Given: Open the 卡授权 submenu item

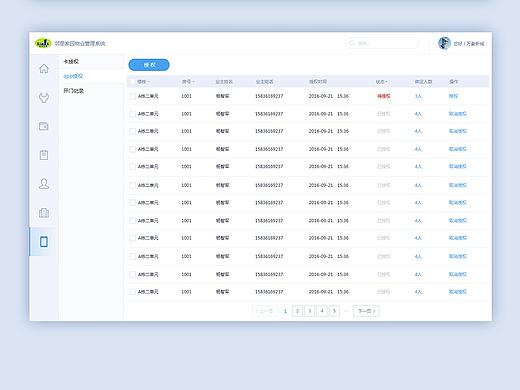Looking at the screenshot, I should 71,62.
